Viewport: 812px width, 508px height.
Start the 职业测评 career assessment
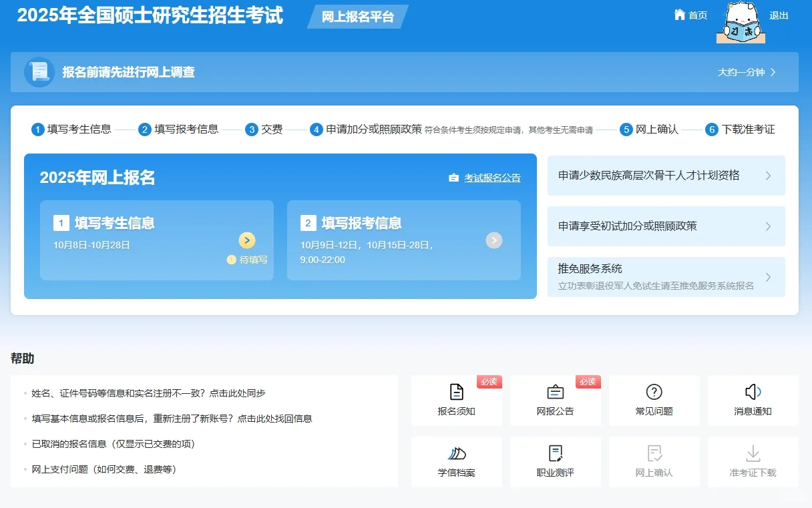(556, 462)
